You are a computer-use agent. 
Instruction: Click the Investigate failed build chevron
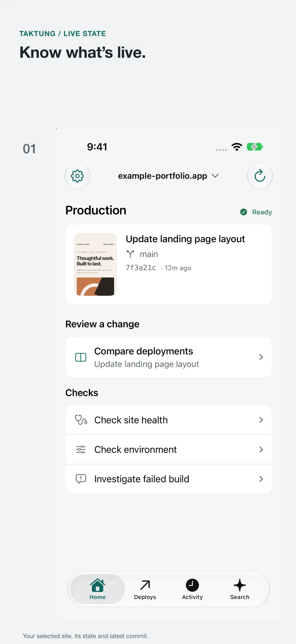pos(261,479)
